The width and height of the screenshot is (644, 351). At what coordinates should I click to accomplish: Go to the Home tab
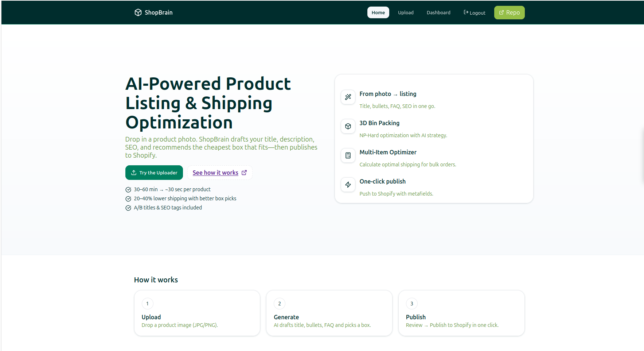(x=378, y=12)
